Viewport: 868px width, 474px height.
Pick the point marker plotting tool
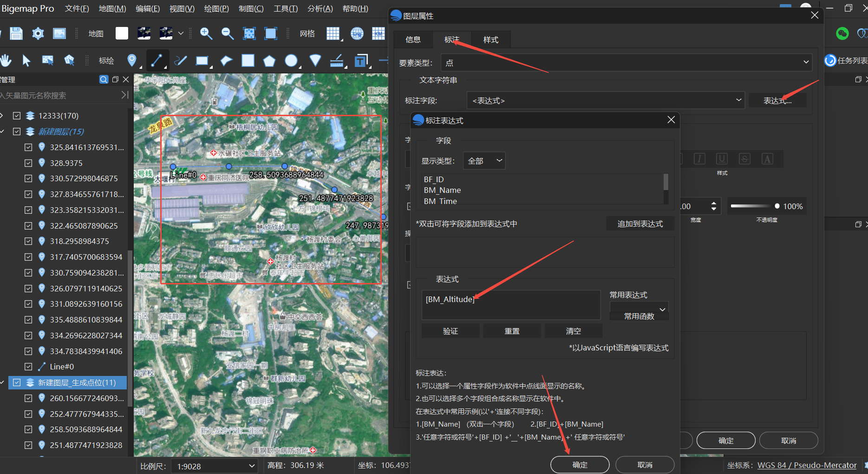[132, 60]
